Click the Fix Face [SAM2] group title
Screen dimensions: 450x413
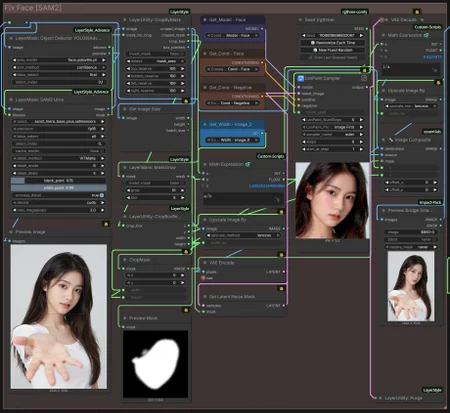pyautogui.click(x=33, y=8)
